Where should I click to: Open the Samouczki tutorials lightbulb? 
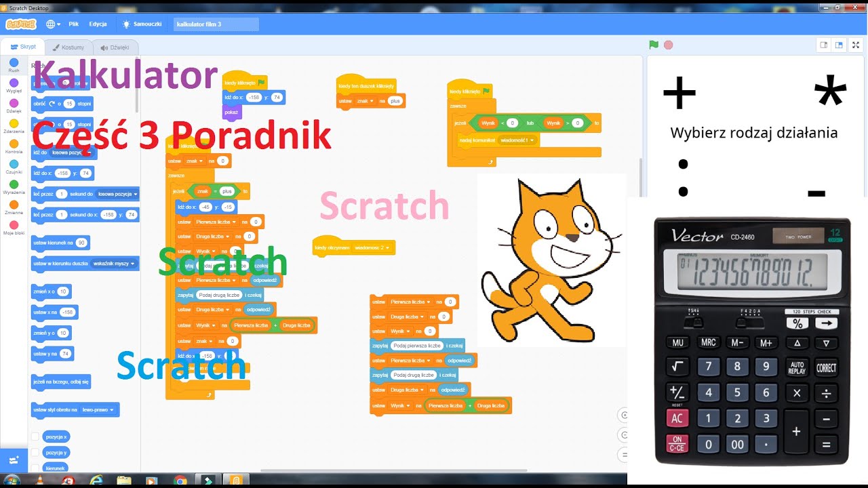click(x=142, y=24)
